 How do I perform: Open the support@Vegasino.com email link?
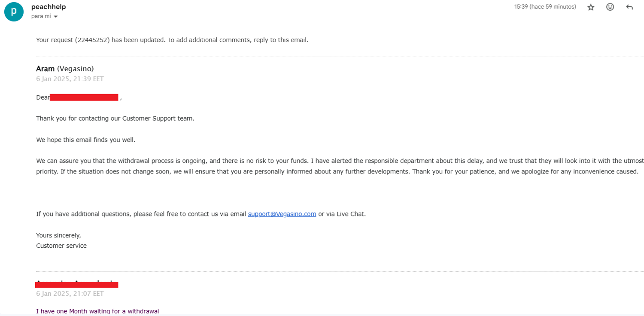coord(282,214)
